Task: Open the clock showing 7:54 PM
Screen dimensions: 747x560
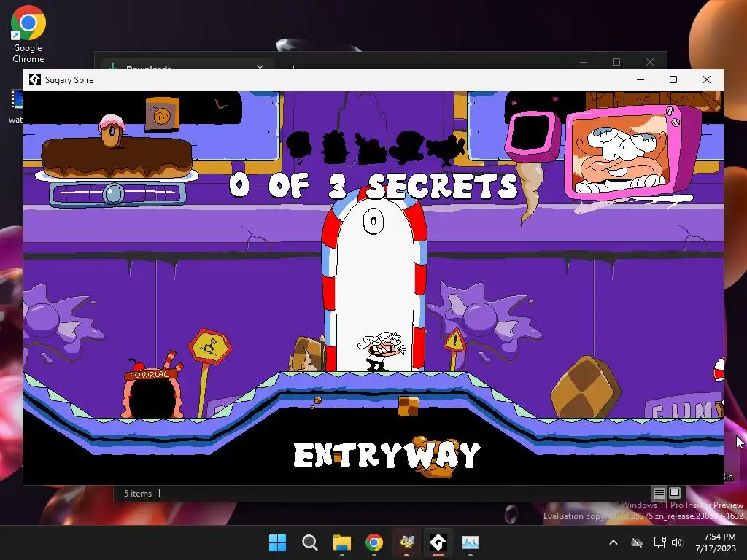Action: pyautogui.click(x=716, y=542)
